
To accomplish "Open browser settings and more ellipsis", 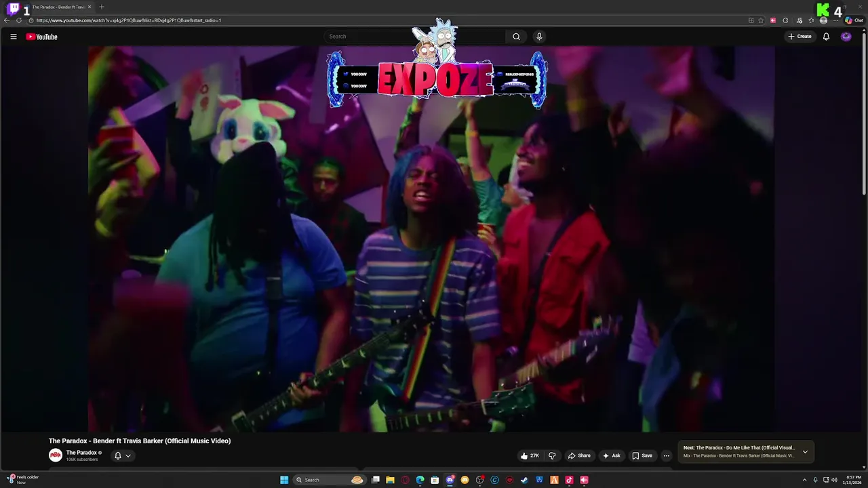I will [835, 20].
